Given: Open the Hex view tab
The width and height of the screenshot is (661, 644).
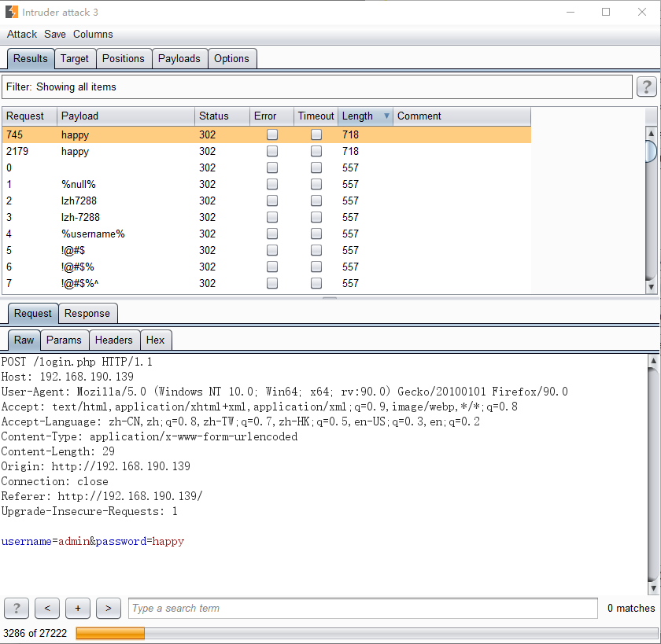Looking at the screenshot, I should 156,340.
